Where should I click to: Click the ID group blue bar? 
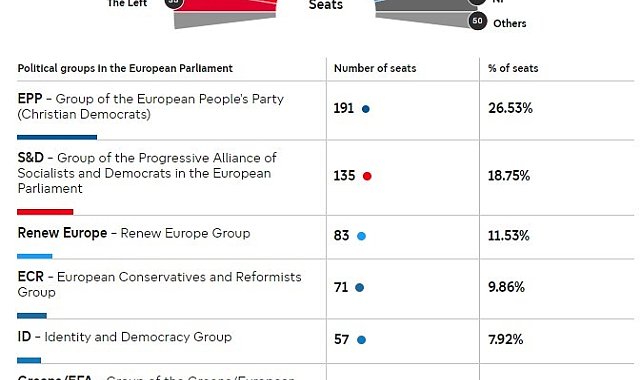(29, 360)
